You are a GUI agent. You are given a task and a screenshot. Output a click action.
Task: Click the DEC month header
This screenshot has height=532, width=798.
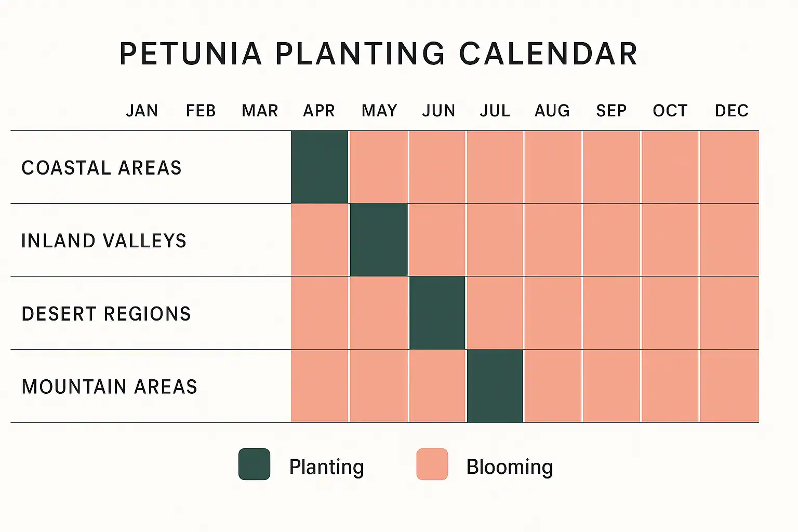[731, 111]
